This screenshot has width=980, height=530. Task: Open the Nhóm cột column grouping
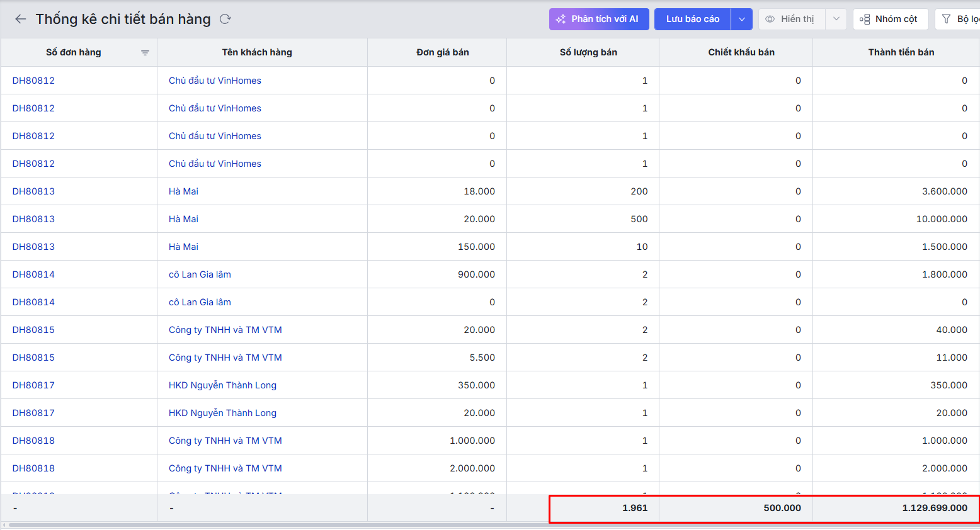pos(890,19)
